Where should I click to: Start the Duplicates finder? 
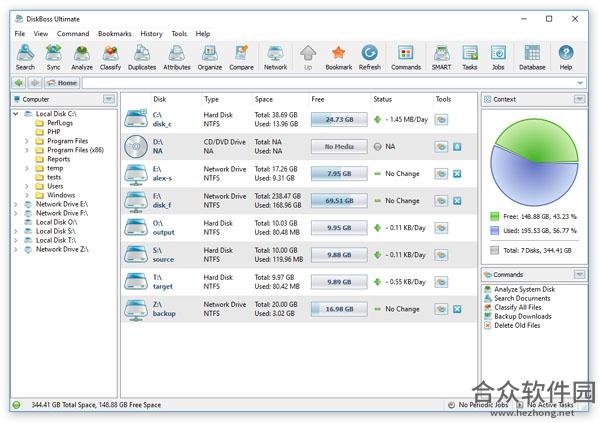click(x=142, y=57)
